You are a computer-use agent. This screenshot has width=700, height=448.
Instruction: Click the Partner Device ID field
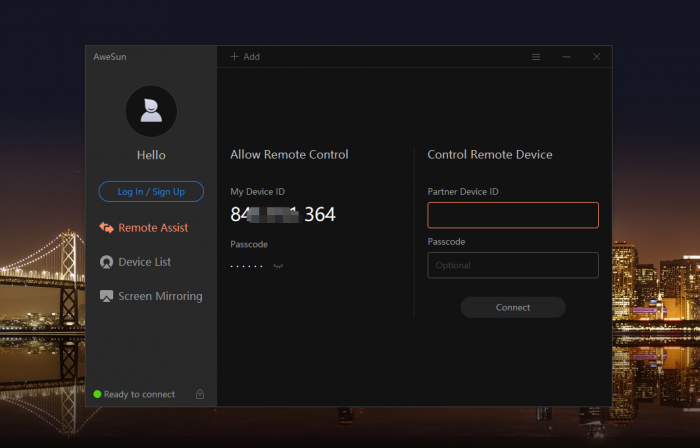(513, 215)
